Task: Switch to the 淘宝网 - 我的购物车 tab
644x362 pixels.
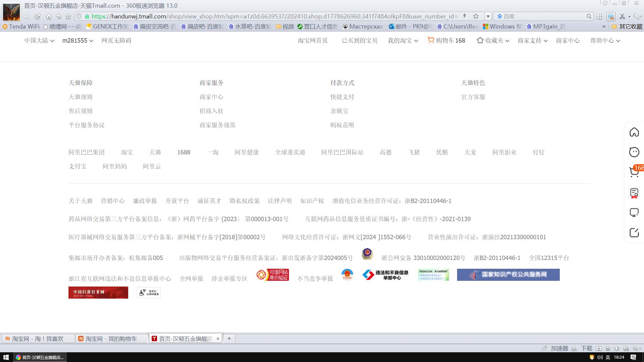Action: click(x=111, y=339)
